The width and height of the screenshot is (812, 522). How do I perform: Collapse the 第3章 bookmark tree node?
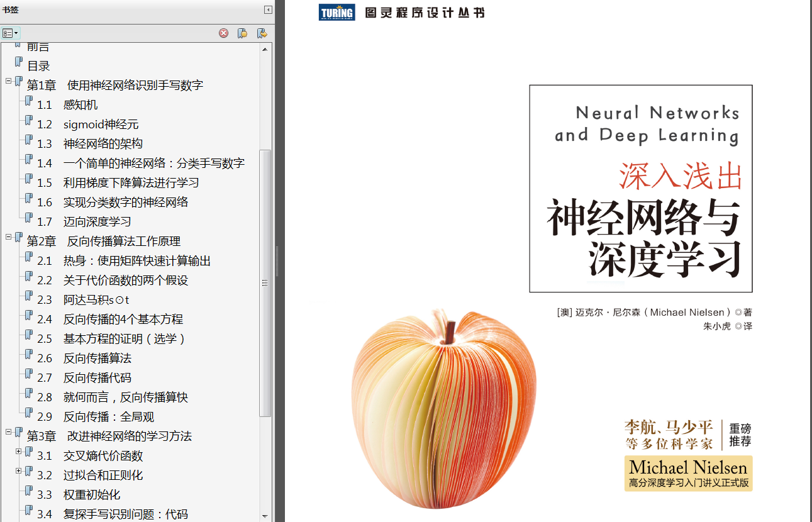(9, 431)
